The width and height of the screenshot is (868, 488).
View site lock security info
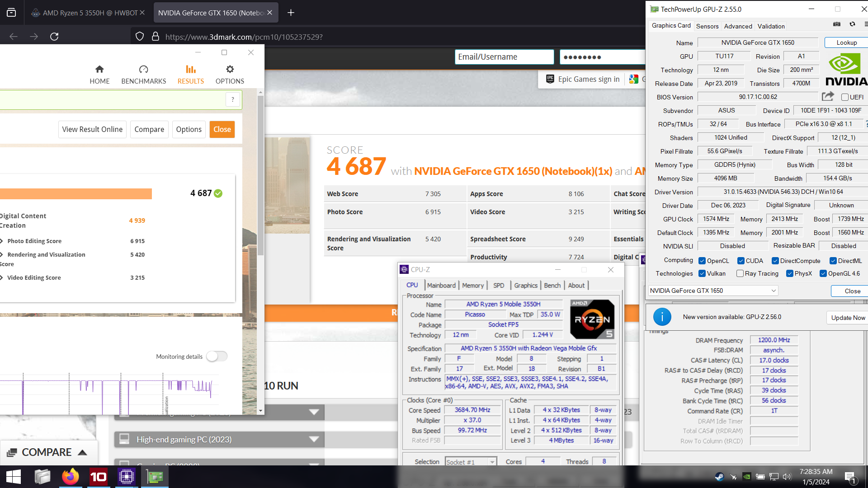(156, 37)
